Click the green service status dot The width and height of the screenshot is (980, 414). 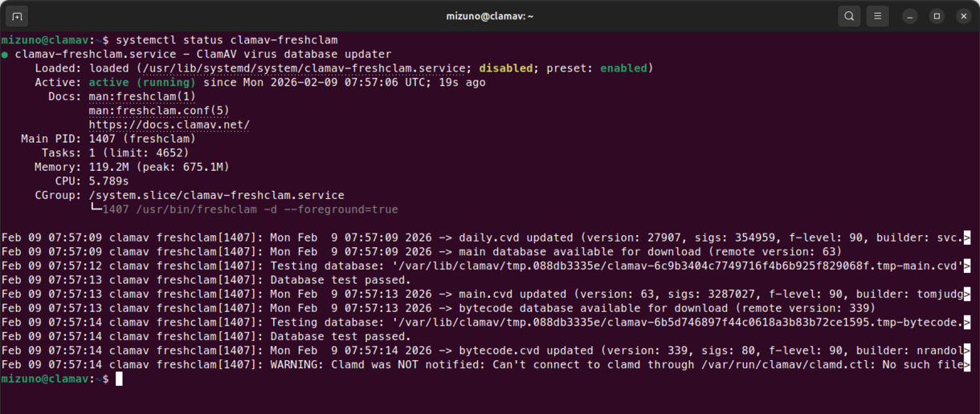tap(6, 55)
